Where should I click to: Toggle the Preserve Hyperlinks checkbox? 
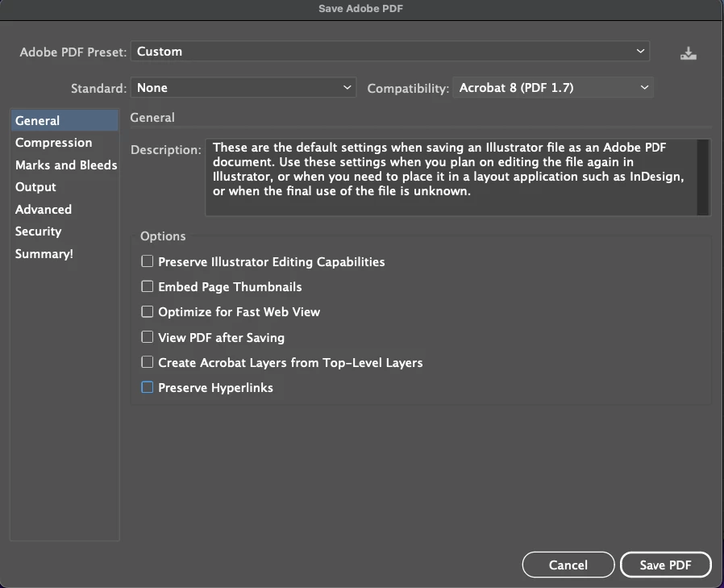[148, 387]
